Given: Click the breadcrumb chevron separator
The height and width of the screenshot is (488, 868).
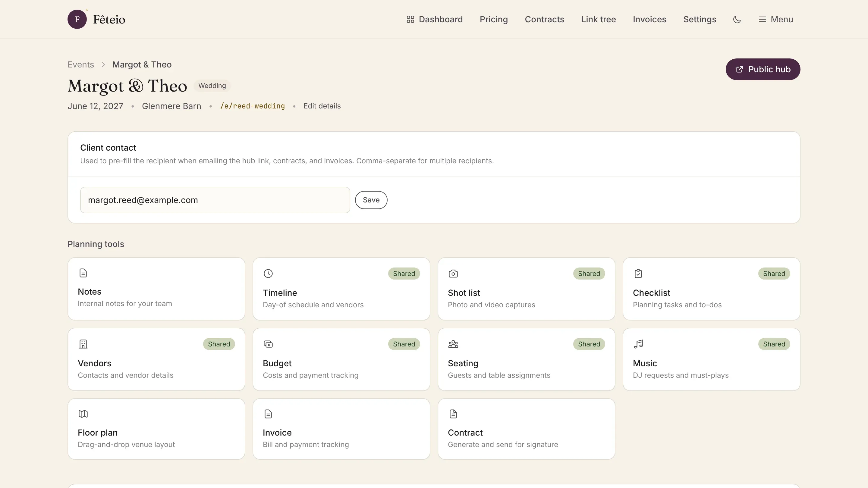Looking at the screenshot, I should [103, 65].
